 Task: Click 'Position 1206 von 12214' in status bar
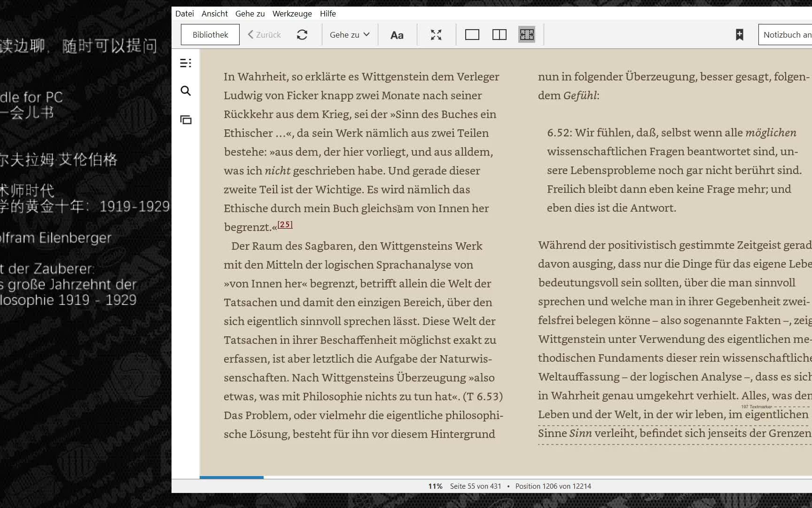(x=553, y=486)
